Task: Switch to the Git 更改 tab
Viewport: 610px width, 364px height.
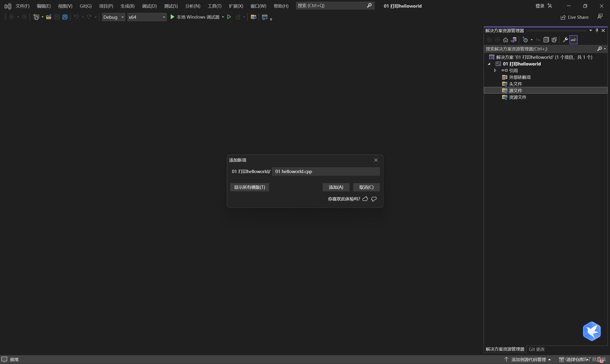Action: 537,349
